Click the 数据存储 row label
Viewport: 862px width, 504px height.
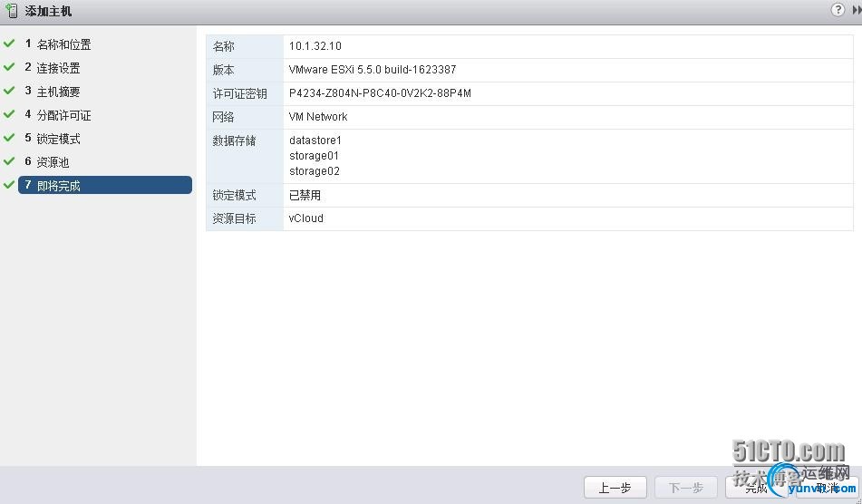point(234,141)
